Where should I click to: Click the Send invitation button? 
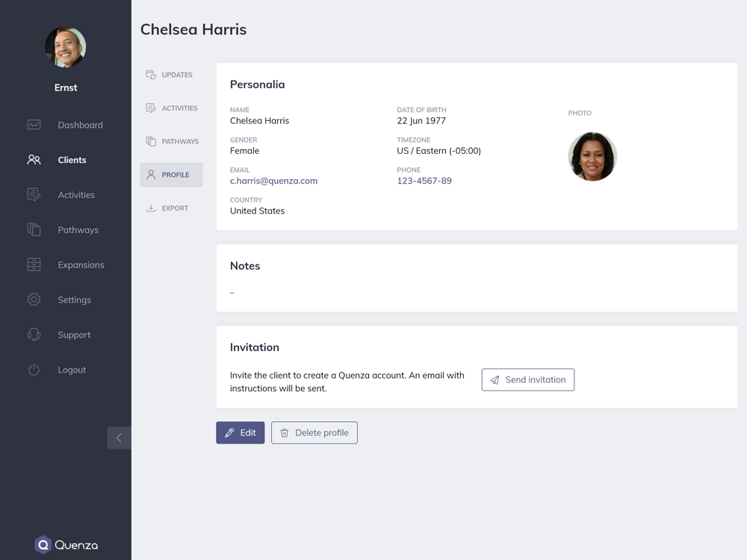[528, 380]
